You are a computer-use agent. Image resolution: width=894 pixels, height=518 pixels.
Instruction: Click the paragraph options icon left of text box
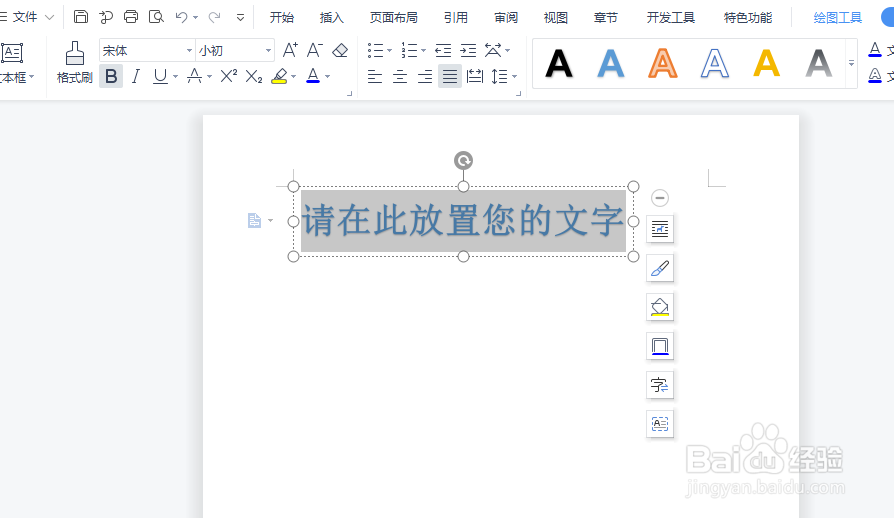point(254,221)
